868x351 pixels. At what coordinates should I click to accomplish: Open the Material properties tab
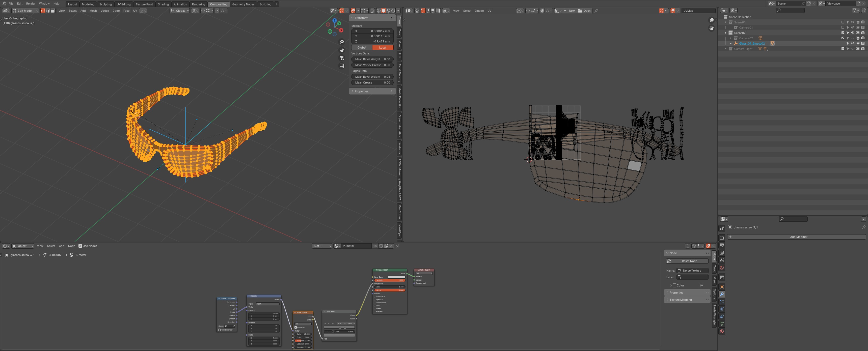pyautogui.click(x=722, y=332)
